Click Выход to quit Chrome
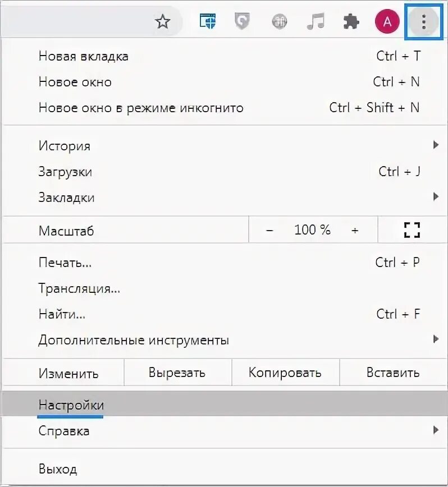The height and width of the screenshot is (487, 448). [58, 469]
